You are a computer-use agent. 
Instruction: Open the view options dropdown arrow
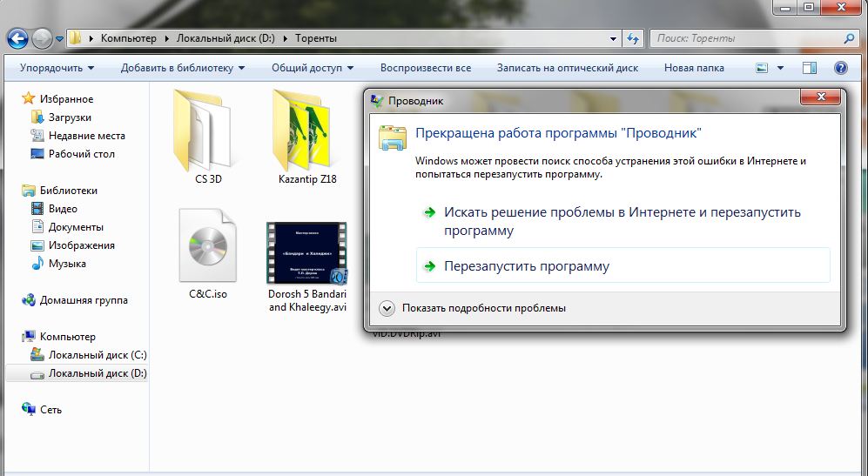coord(781,68)
